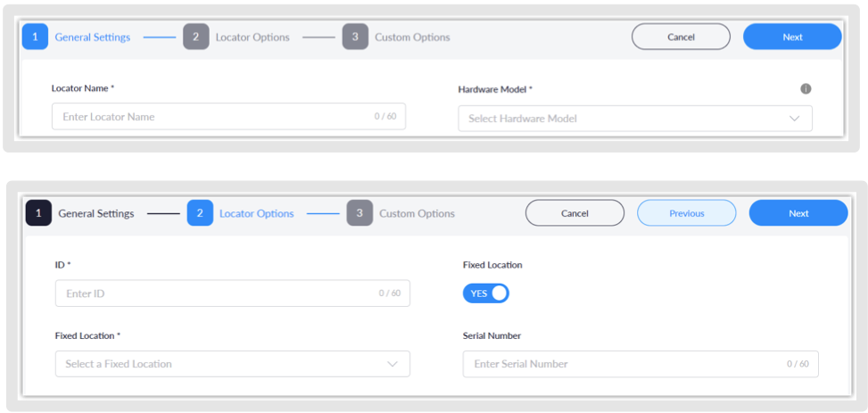Open the Select Hardware Model dropdown
Image resolution: width=868 pixels, height=413 pixels.
pyautogui.click(x=634, y=119)
